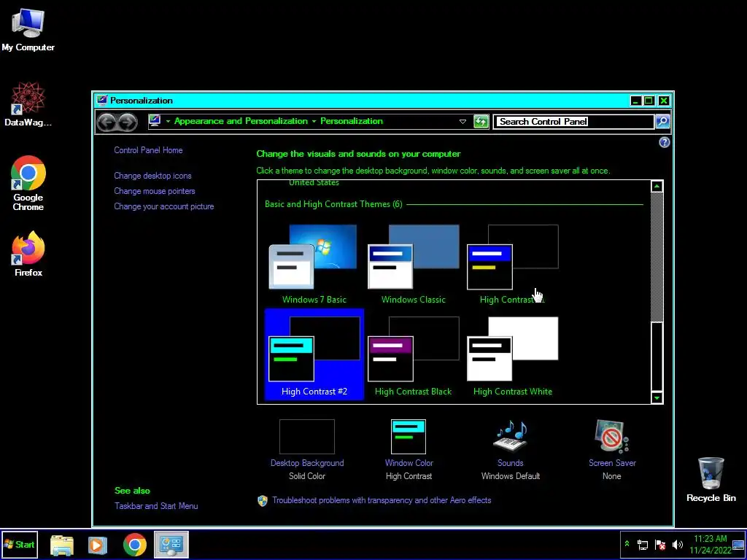
Task: Click the Refresh button in the address bar
Action: (481, 122)
